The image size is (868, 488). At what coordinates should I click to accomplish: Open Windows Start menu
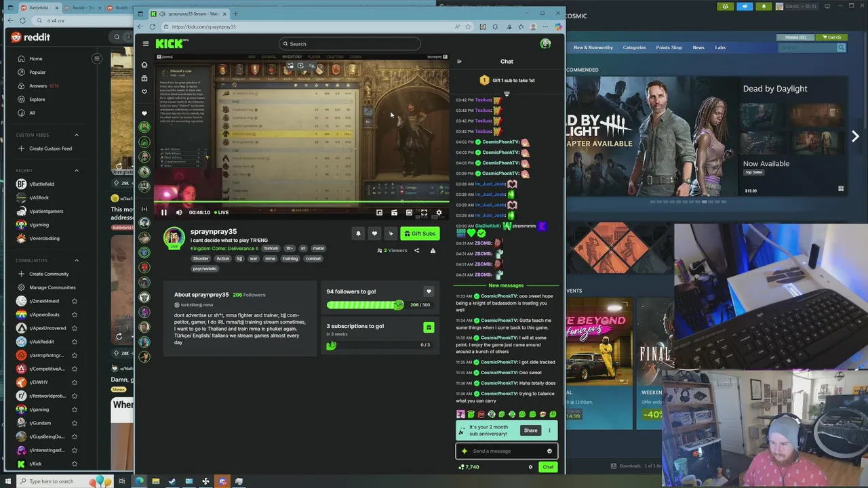click(x=9, y=481)
